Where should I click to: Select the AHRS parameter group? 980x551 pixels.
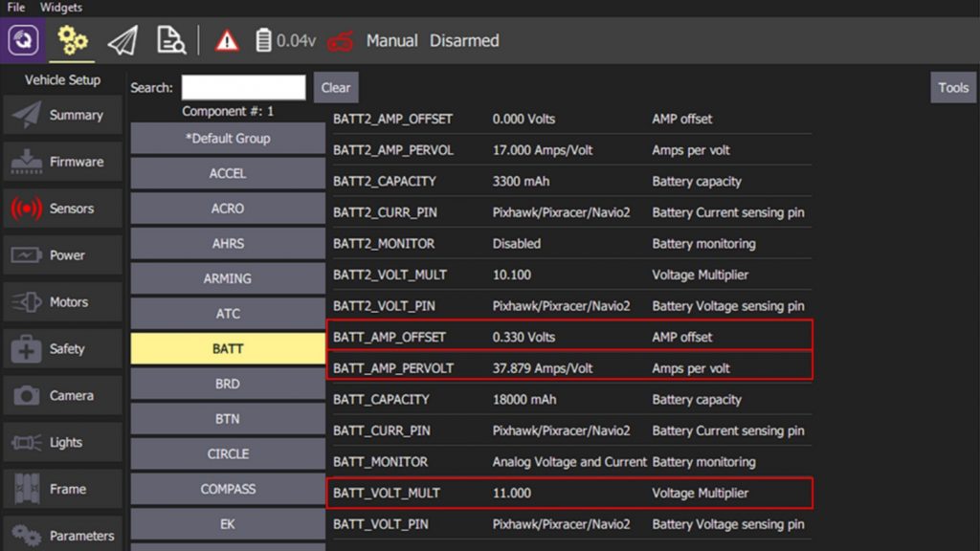pos(228,244)
